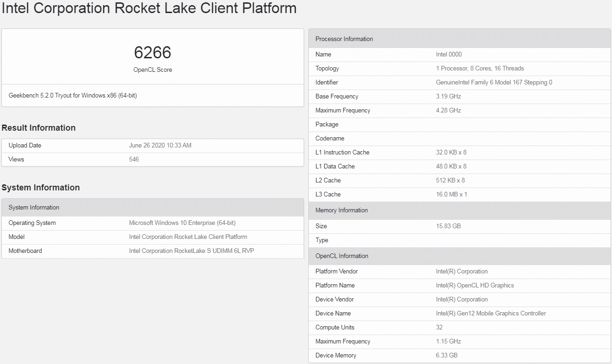612x364 pixels.
Task: Click the 'Device Memory' label
Action: [x=336, y=356]
